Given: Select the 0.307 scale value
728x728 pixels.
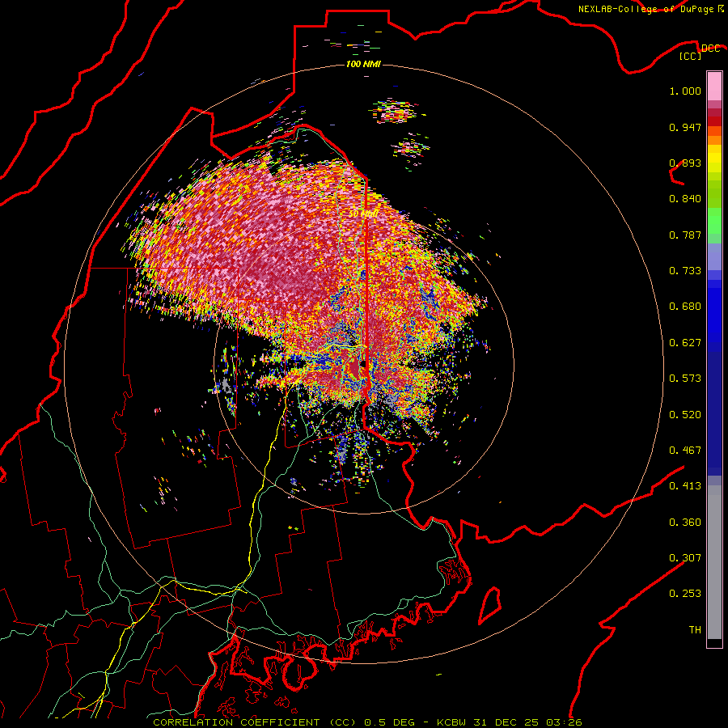Looking at the screenshot, I should click(685, 558).
